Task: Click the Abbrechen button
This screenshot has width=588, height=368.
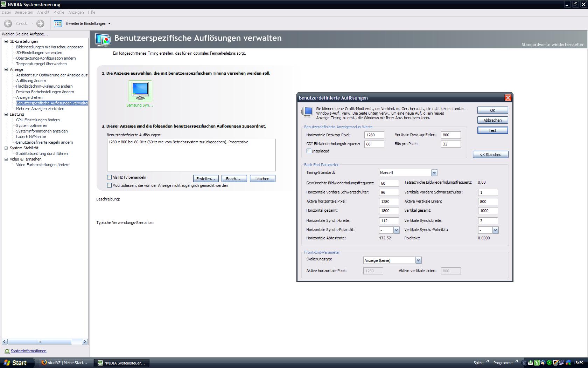Action: tap(492, 120)
